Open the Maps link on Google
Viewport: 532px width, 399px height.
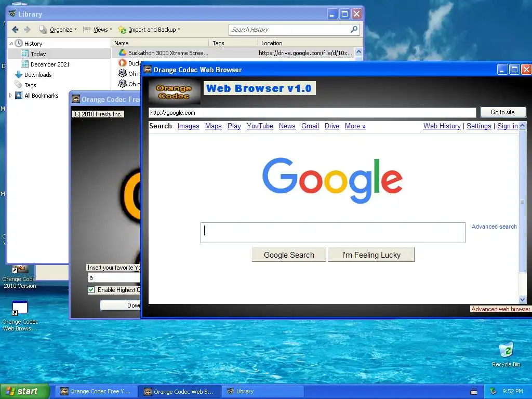coord(213,126)
